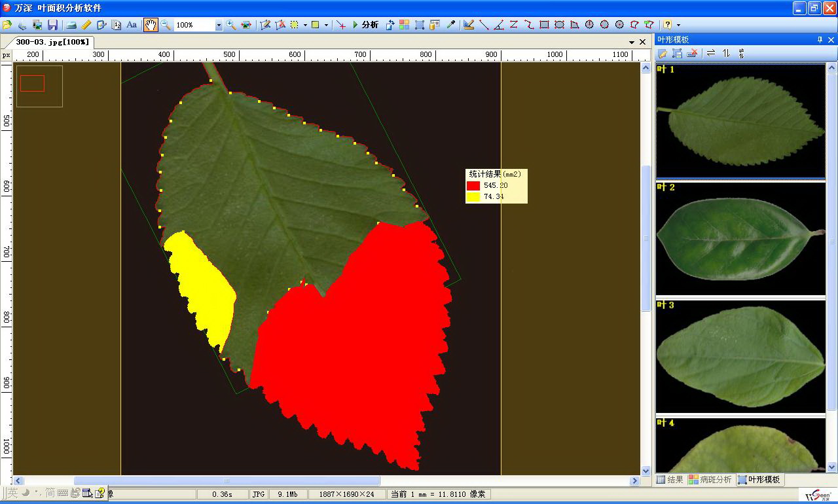The image size is (838, 504).
Task: Choose the angle measurement tool
Action: click(x=499, y=25)
